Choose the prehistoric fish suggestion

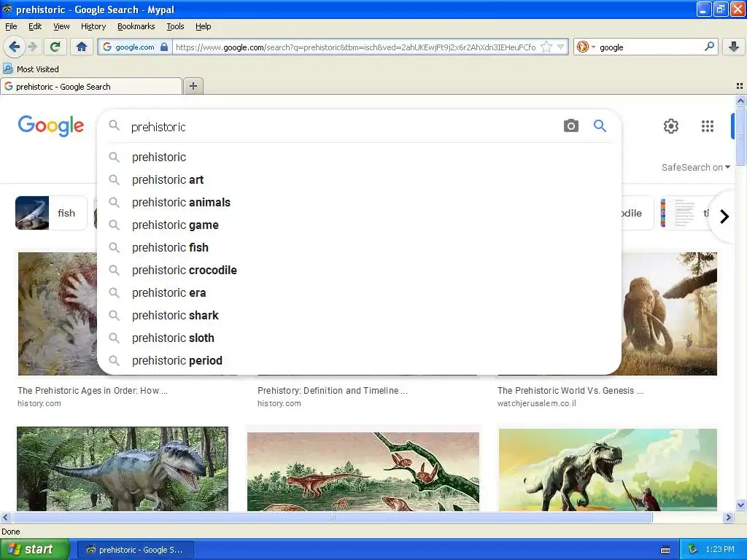click(x=359, y=247)
